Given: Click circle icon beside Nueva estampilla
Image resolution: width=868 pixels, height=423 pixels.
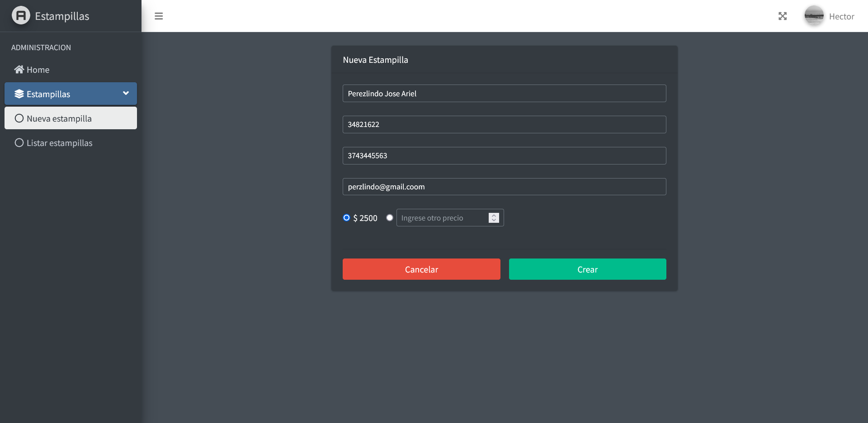Looking at the screenshot, I should (x=19, y=118).
